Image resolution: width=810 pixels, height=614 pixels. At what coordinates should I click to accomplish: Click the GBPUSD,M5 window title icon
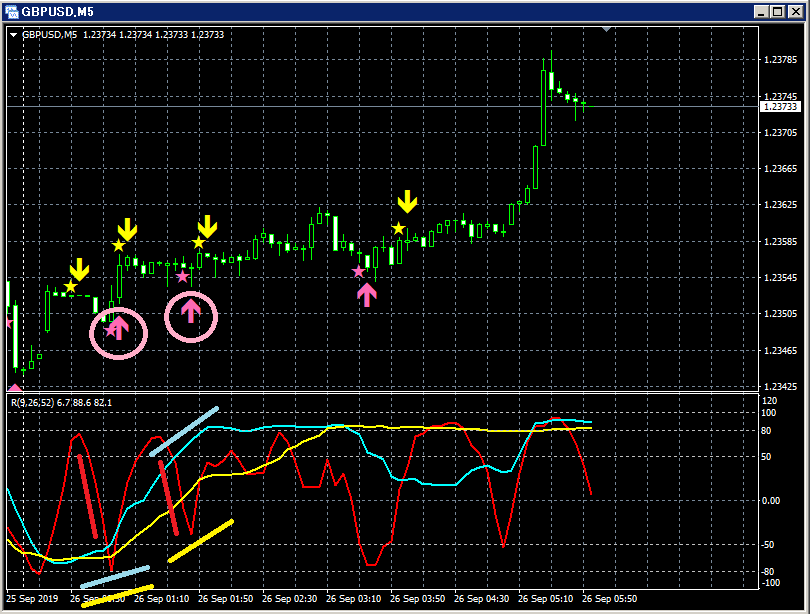(x=11, y=11)
